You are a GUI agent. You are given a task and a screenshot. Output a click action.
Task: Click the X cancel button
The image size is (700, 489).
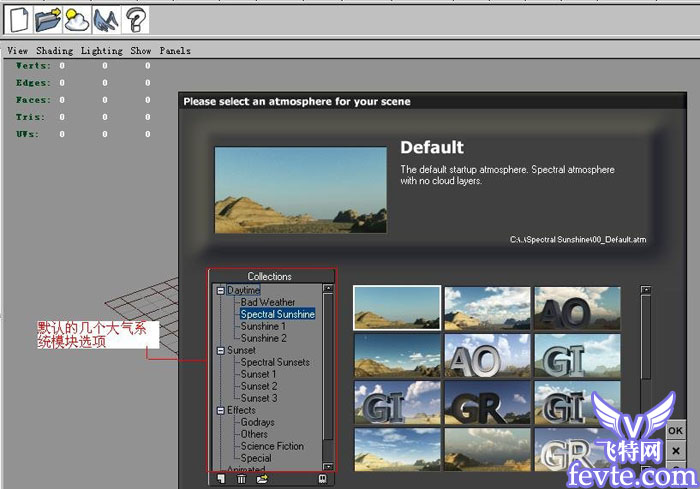click(676, 451)
